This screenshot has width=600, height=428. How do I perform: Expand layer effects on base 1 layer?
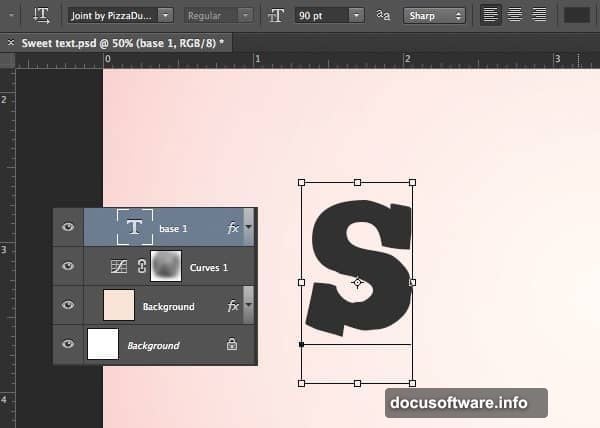tap(248, 228)
